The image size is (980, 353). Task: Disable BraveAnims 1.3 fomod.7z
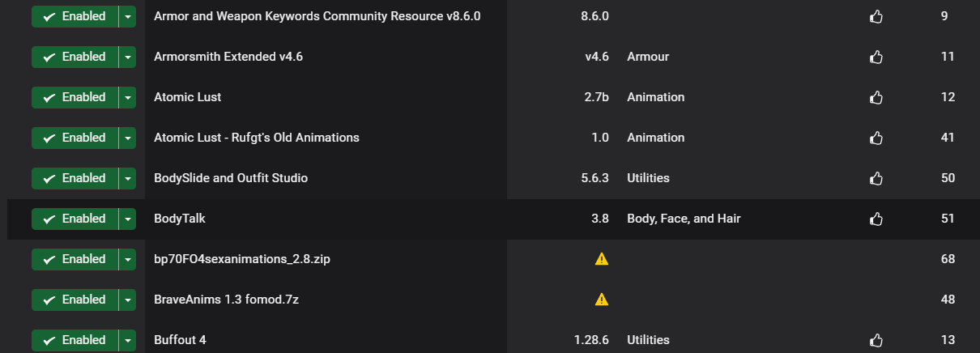coord(75,300)
